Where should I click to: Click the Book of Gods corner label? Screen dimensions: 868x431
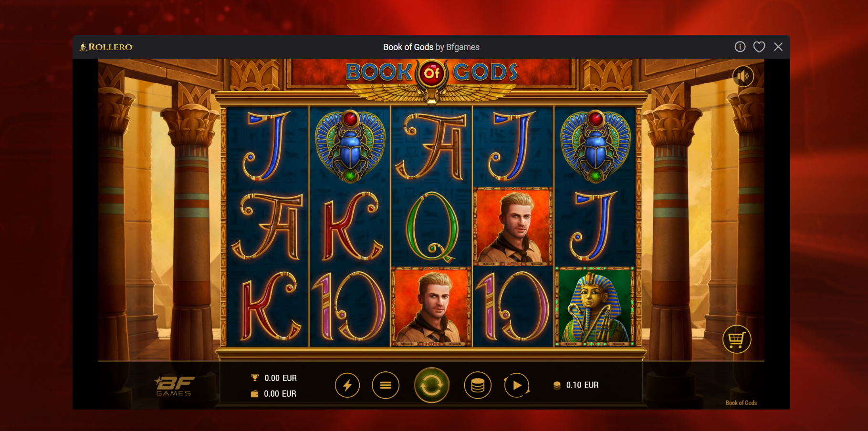(x=741, y=403)
